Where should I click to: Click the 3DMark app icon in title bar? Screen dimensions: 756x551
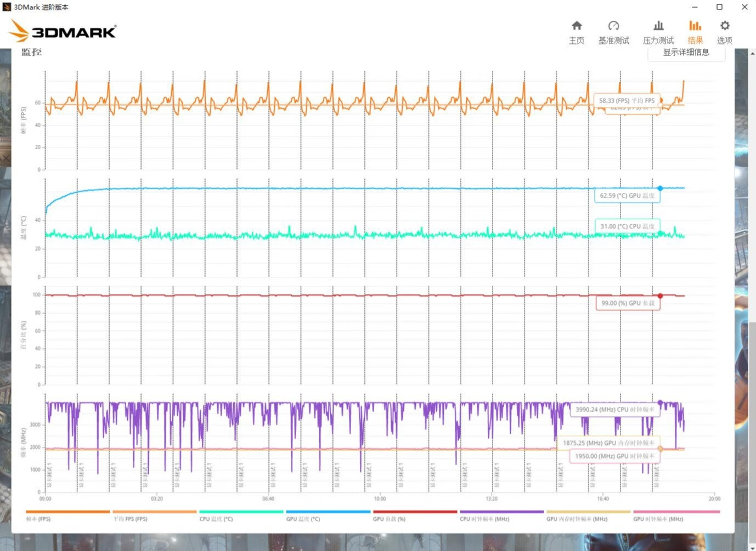[7, 7]
